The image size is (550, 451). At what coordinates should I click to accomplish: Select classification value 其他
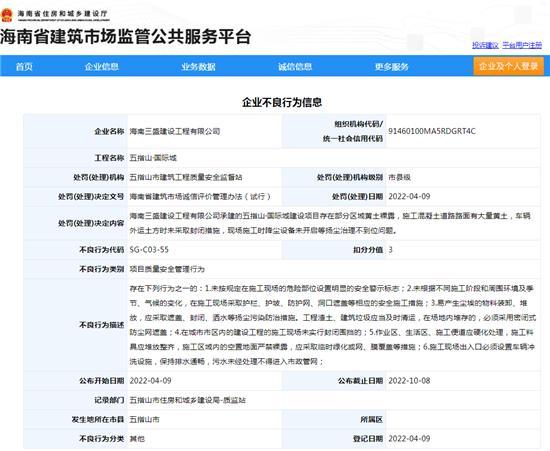[137, 438]
